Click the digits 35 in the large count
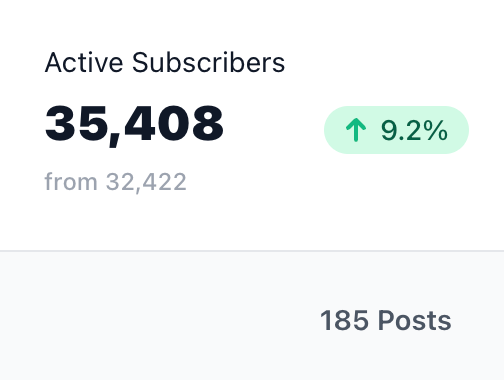Screen dimensions: 504x380 75,124
